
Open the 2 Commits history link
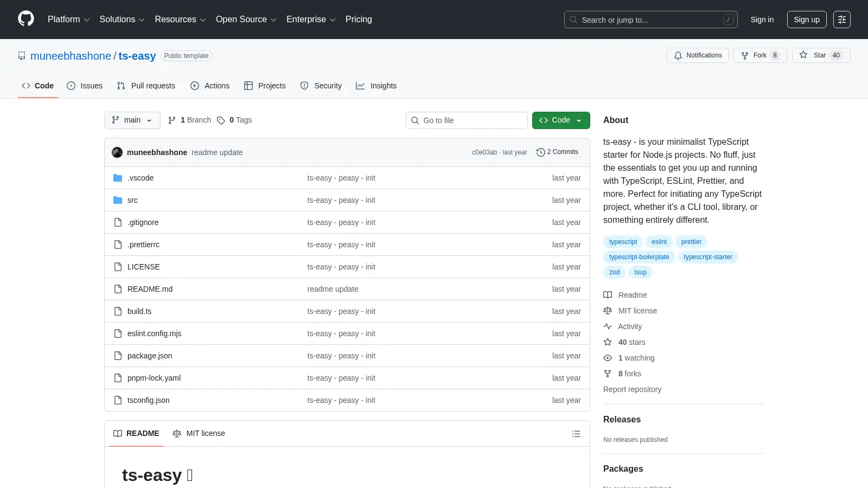[557, 152]
